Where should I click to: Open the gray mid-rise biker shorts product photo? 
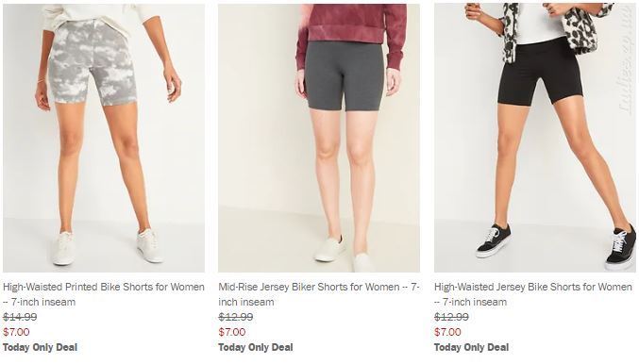[x=319, y=138]
